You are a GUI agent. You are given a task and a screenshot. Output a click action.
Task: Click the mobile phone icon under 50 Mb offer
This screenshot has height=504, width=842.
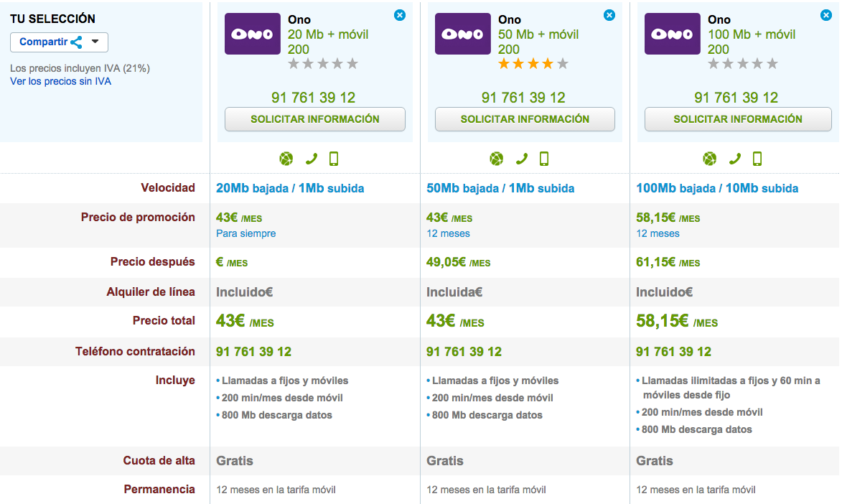click(544, 159)
